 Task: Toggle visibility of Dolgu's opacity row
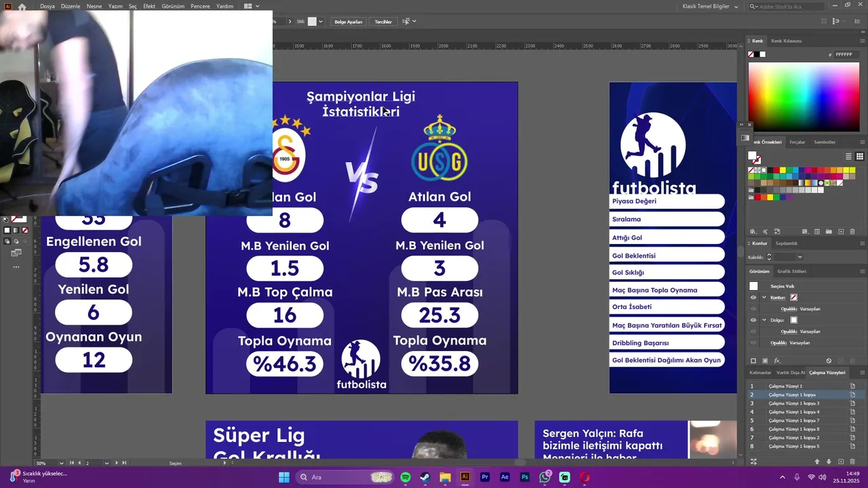[753, 331]
